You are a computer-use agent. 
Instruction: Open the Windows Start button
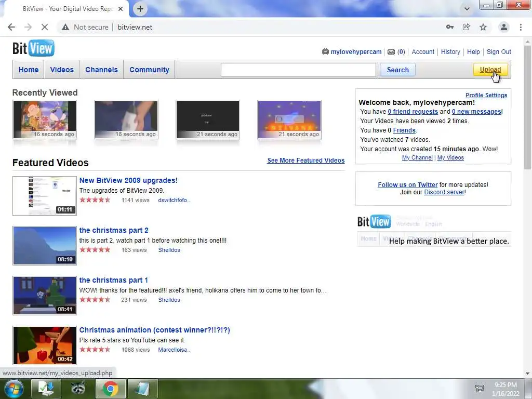pos(14,389)
